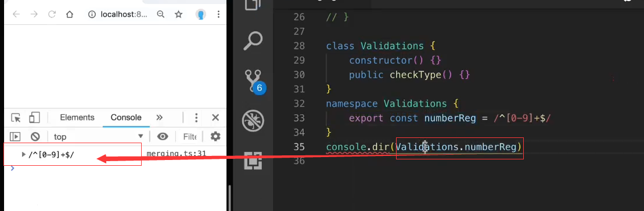Close the DevTools panel

click(x=215, y=118)
